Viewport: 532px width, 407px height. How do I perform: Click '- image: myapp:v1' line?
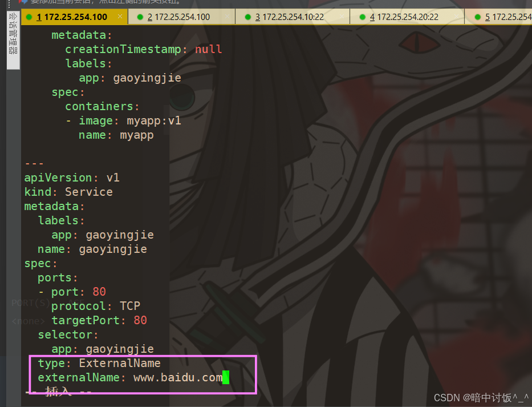click(x=123, y=120)
